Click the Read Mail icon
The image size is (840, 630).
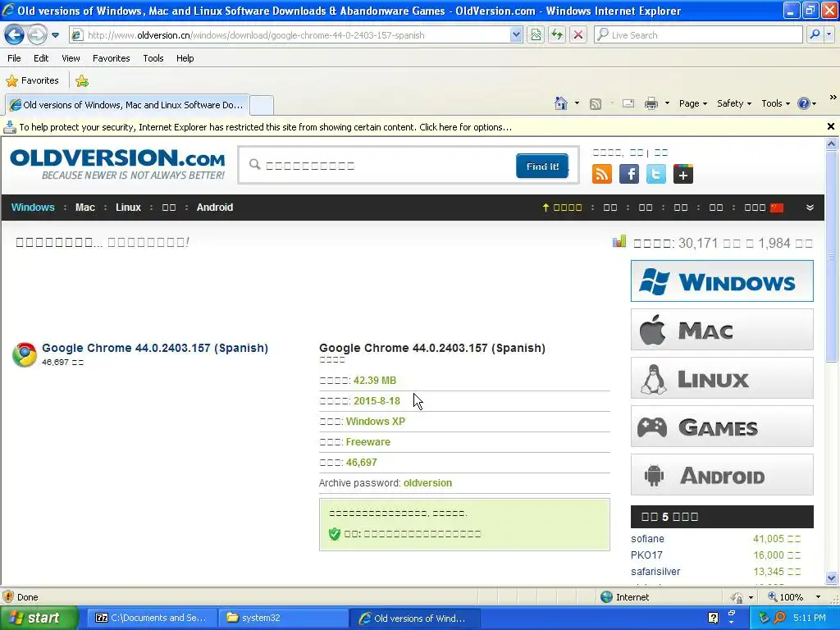click(628, 103)
